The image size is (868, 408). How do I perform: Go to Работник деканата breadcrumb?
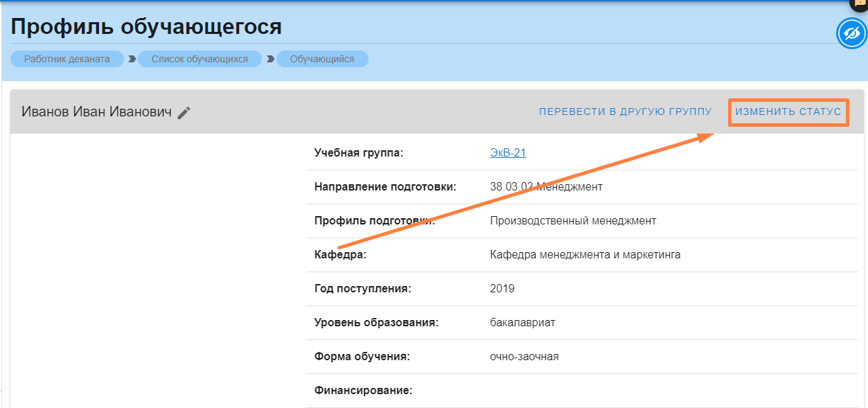tap(67, 60)
